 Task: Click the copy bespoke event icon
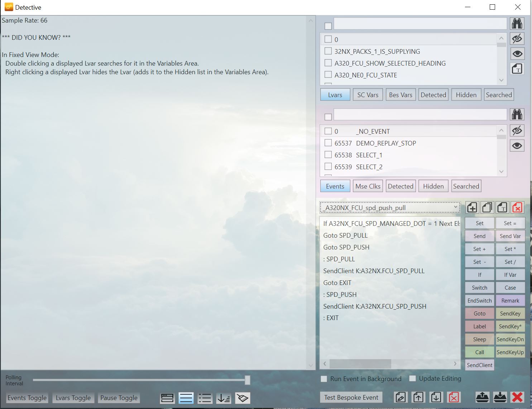coord(487,208)
